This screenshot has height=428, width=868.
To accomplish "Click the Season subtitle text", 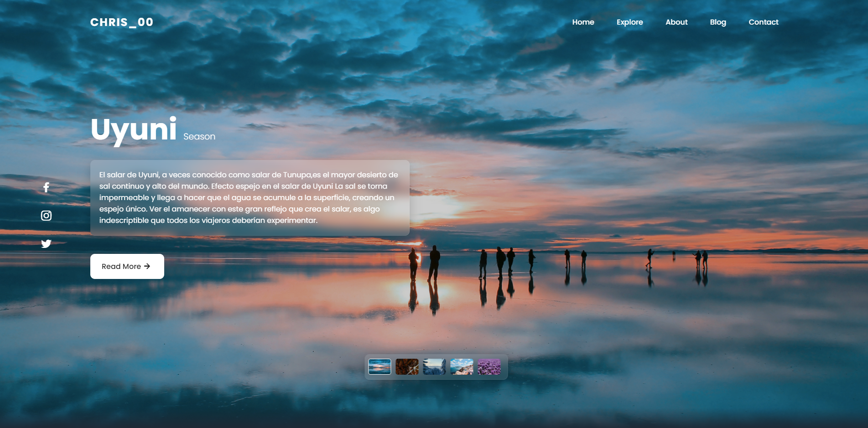I will pos(199,136).
